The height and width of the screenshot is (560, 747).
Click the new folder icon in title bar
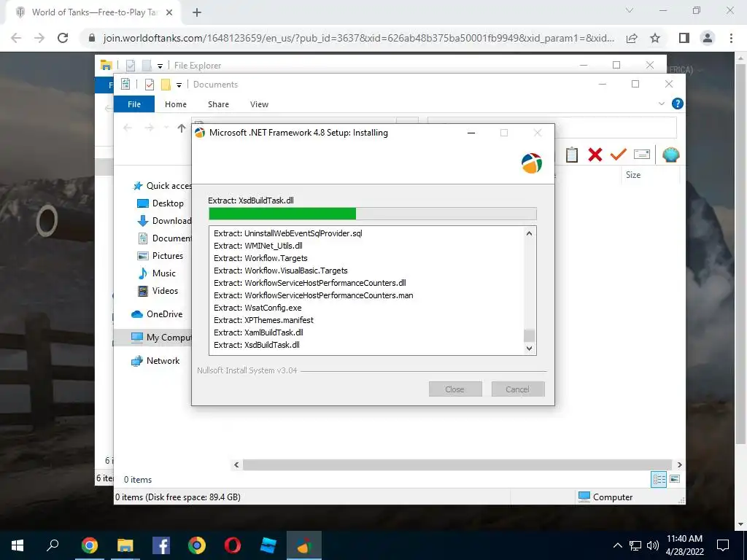click(x=166, y=85)
